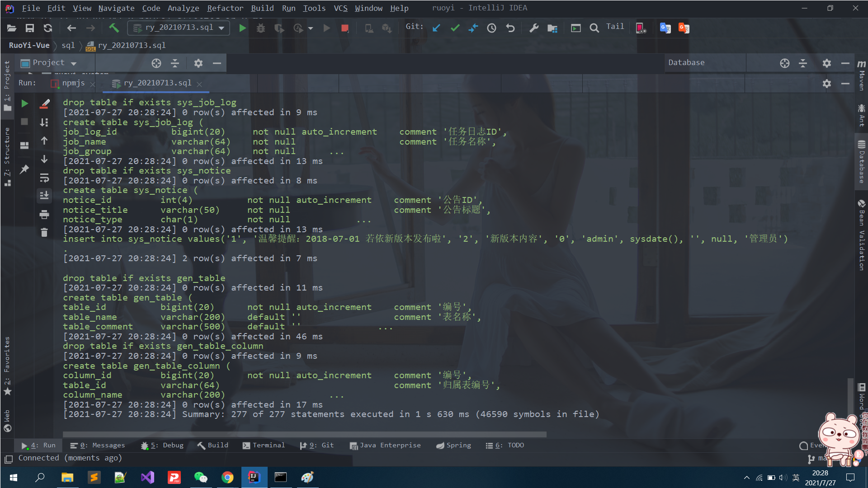868x488 pixels.
Task: Expand the profiler run dropdown arrow
Action: (x=311, y=28)
